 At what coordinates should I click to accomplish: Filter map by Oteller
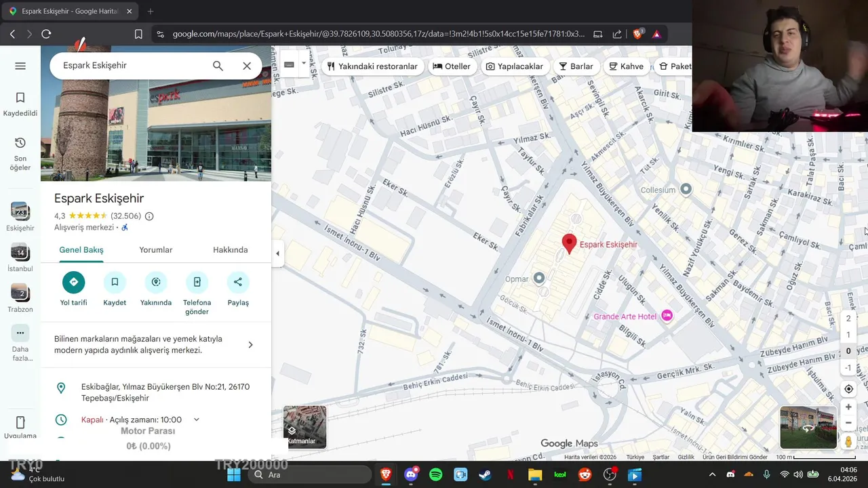coord(452,66)
